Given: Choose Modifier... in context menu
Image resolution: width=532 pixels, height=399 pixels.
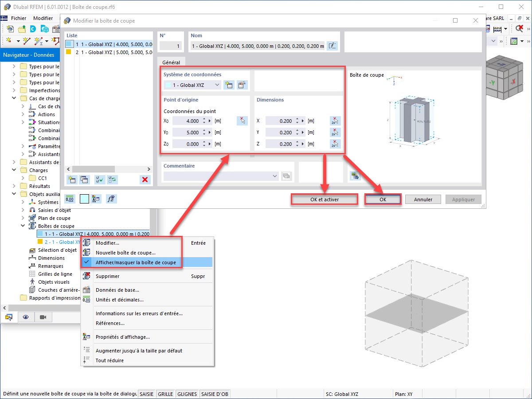Looking at the screenshot, I should pyautogui.click(x=147, y=243).
